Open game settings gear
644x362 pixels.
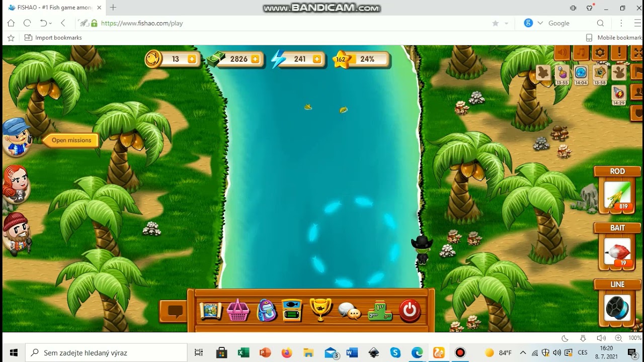600,52
